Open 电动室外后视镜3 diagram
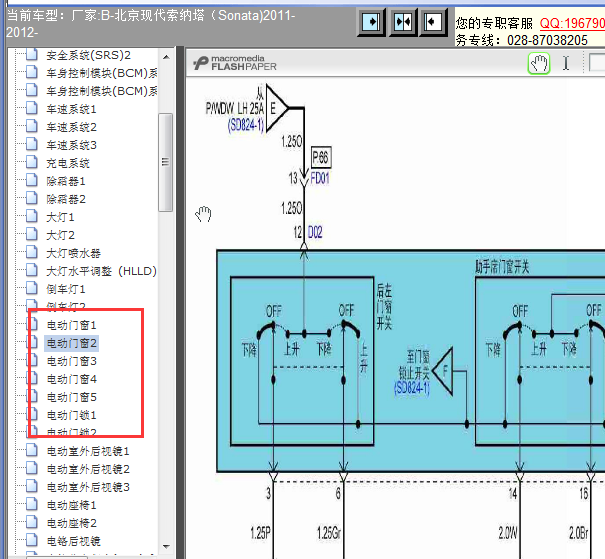Viewport: 605px width, 559px height. click(x=88, y=487)
